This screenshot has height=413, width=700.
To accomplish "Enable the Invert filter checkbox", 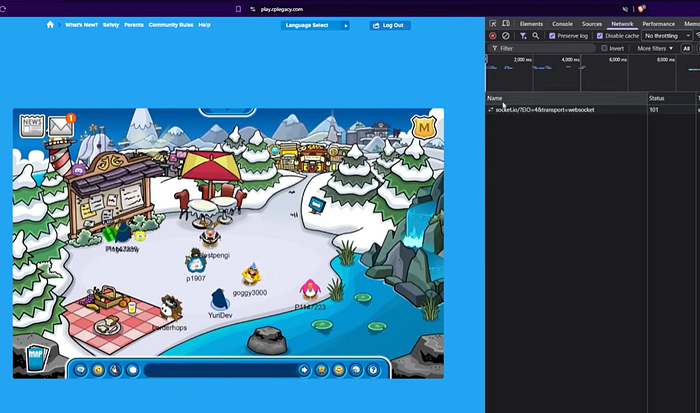I will 604,48.
